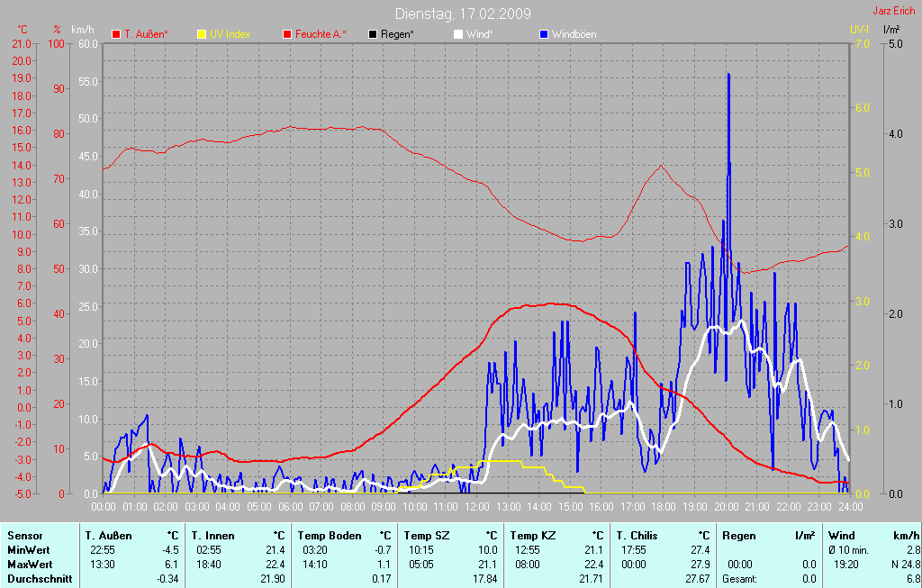Click the 20:00 time axis label
The image size is (922, 588).
726,507
